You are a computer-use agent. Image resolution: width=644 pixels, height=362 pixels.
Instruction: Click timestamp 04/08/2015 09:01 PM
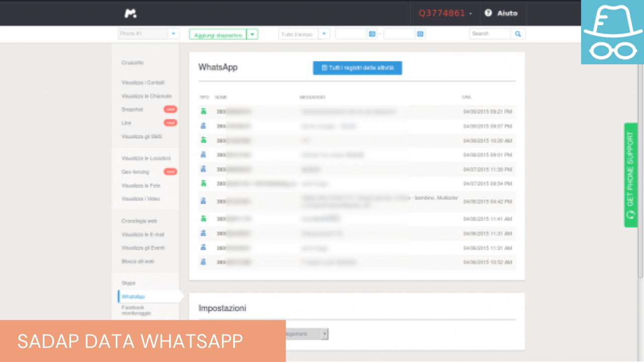click(488, 155)
